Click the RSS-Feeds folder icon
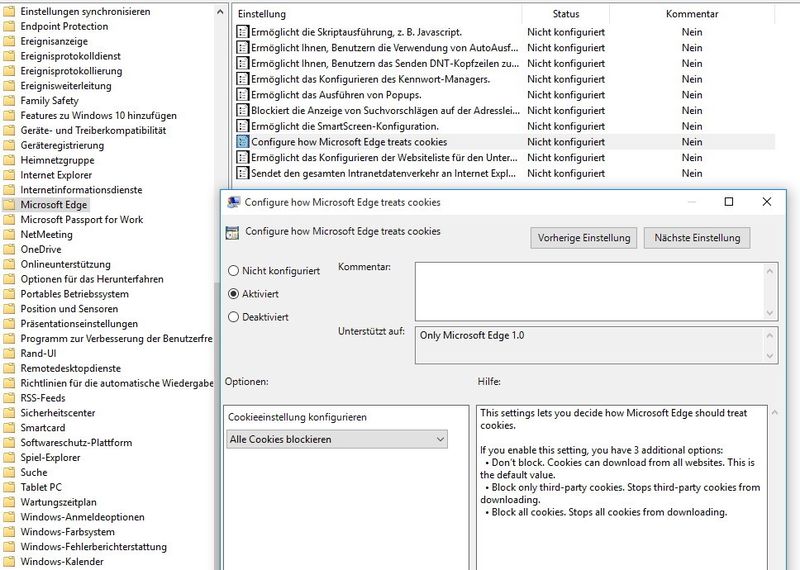Viewport: 800px width, 570px height. pyautogui.click(x=9, y=398)
